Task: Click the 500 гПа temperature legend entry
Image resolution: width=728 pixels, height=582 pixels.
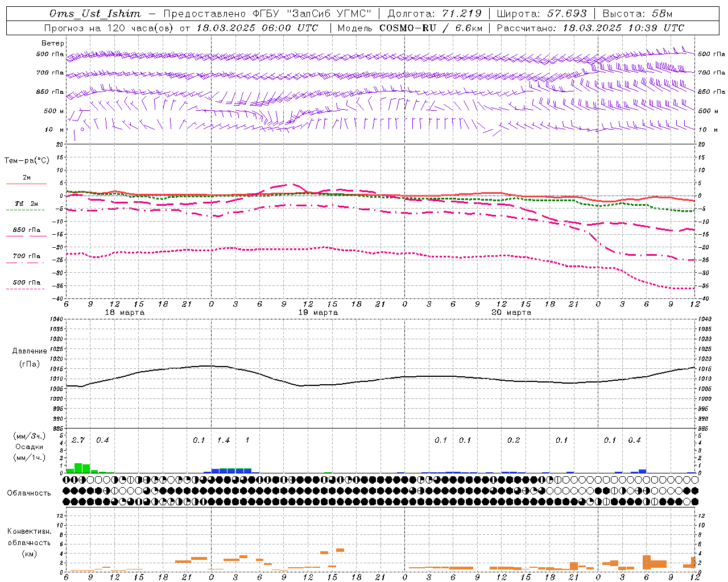Action: point(27,282)
